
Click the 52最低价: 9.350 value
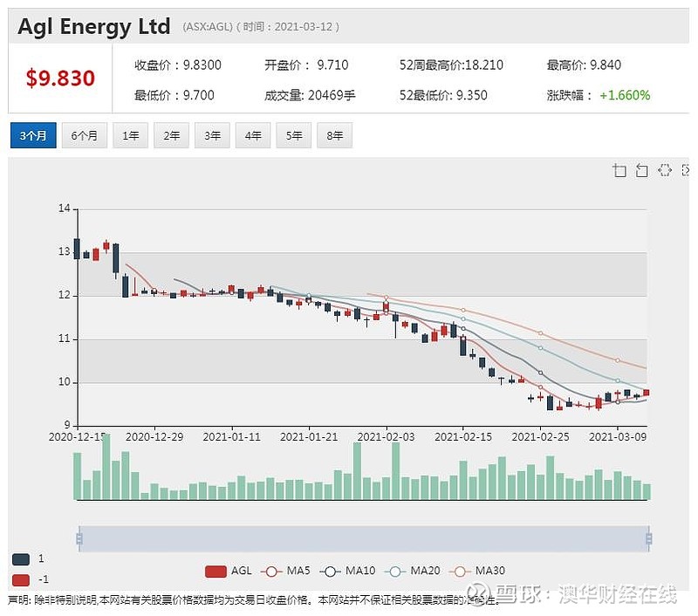tap(443, 95)
